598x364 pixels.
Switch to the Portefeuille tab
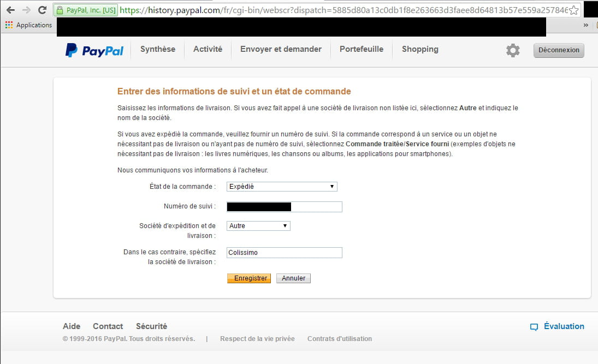[x=362, y=49]
